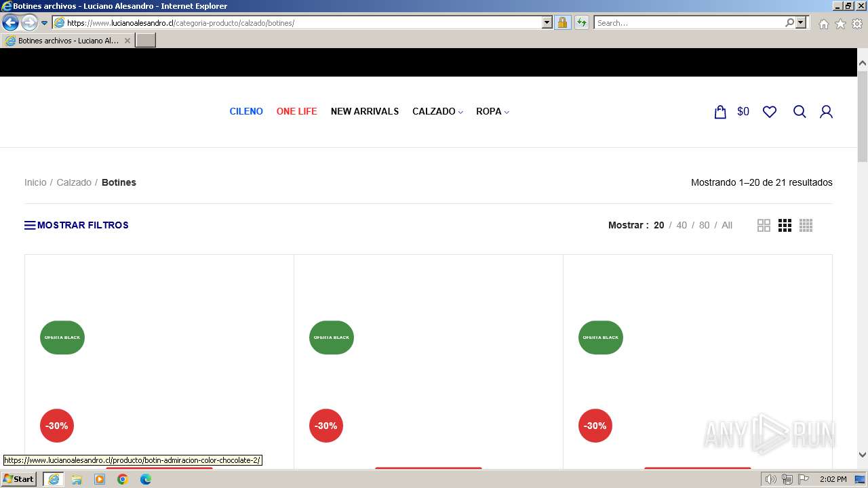Click the security lock icon in address bar
The image size is (868, 488).
click(x=562, y=22)
